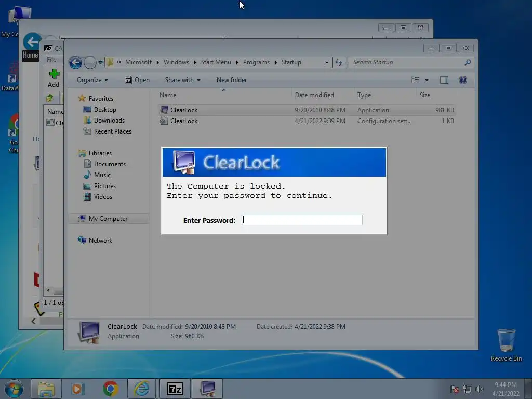Screen dimensions: 532x399
Task: Open the recent locations dropdown arrow
Action: 100,63
